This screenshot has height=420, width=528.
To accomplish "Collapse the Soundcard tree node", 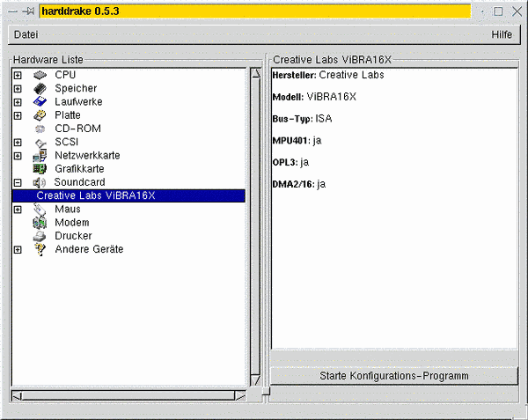I will click(18, 182).
